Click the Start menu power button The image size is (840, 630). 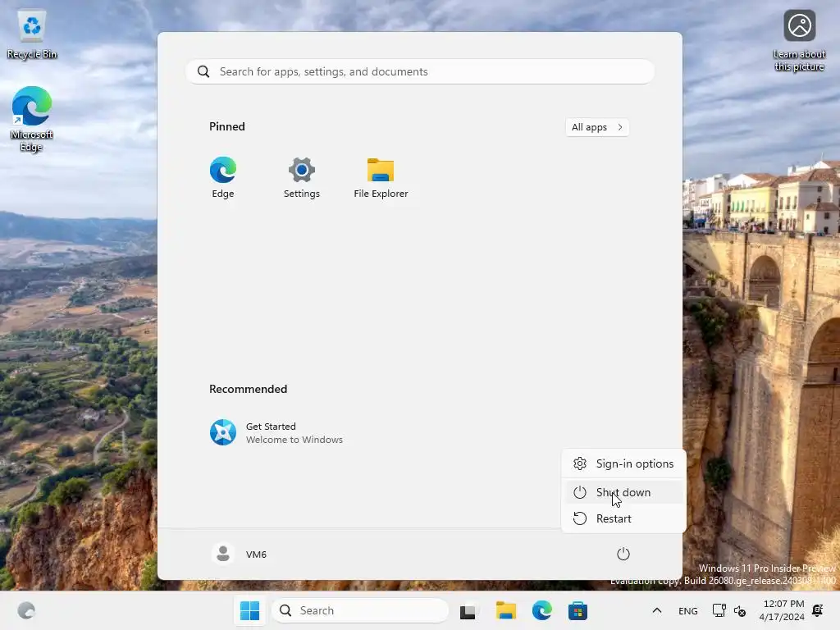[x=623, y=554]
